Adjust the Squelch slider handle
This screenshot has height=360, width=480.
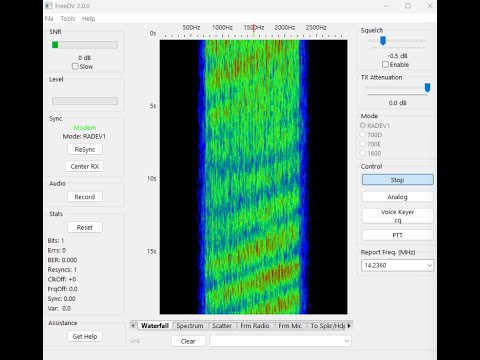pyautogui.click(x=383, y=41)
